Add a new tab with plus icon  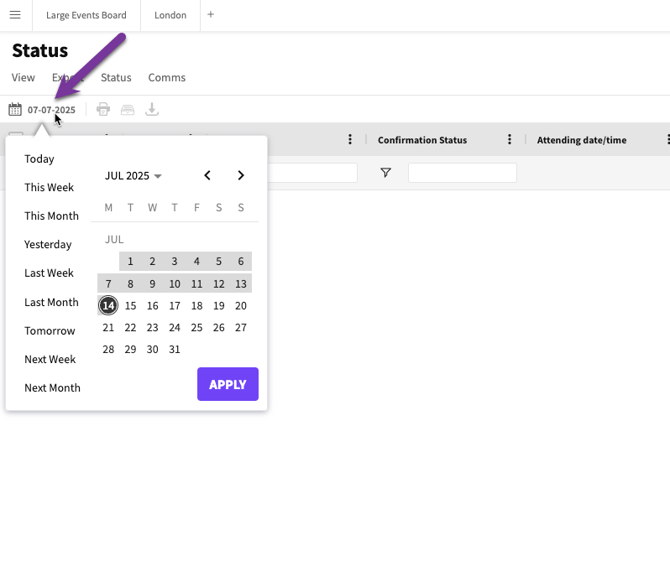pyautogui.click(x=211, y=15)
